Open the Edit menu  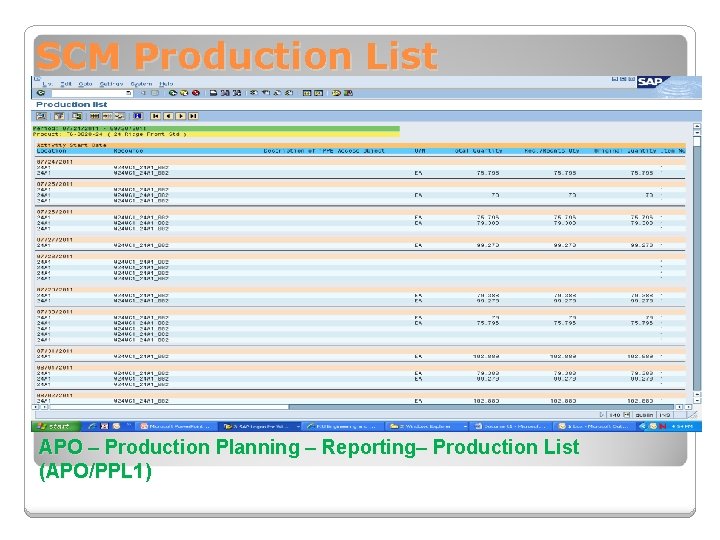66,84
